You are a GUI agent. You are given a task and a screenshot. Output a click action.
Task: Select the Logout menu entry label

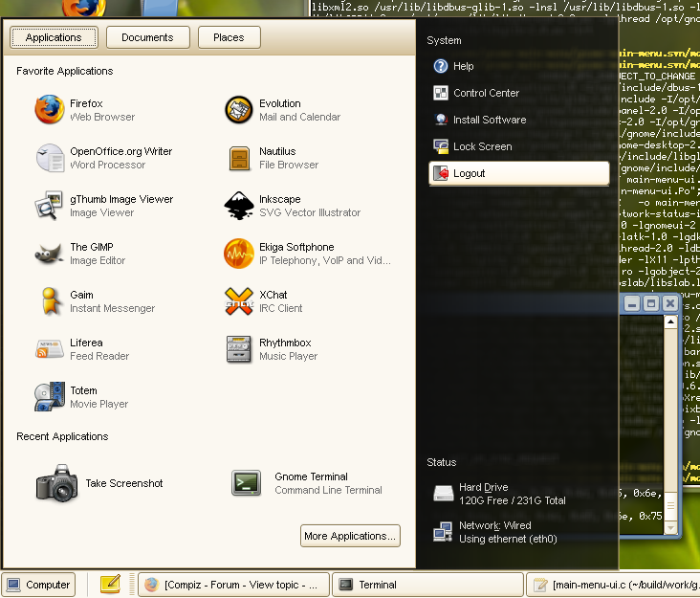pos(469,173)
